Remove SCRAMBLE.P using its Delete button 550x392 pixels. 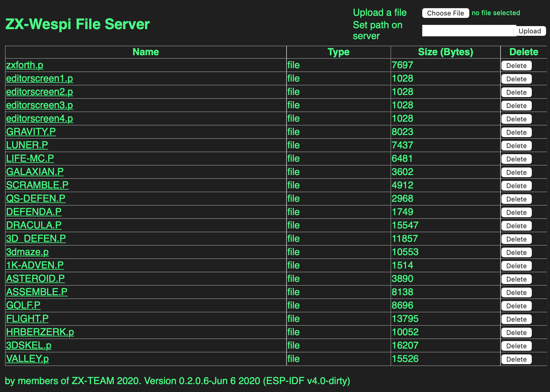pos(516,186)
